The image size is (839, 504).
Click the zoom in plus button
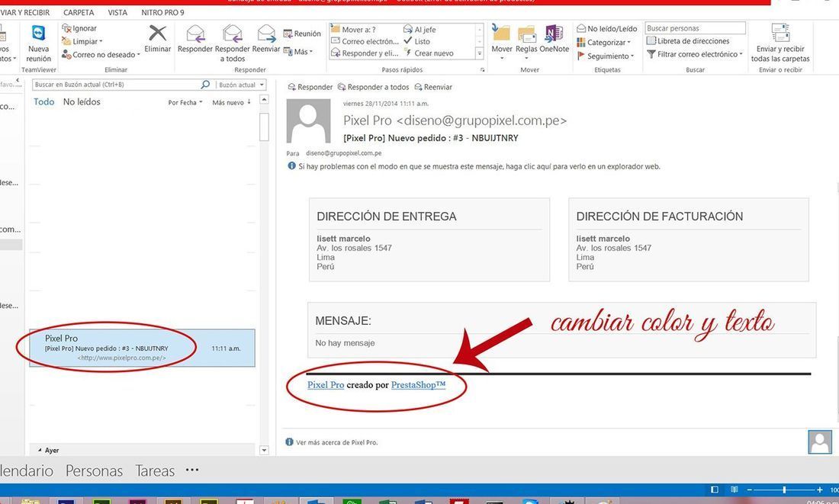tap(819, 490)
